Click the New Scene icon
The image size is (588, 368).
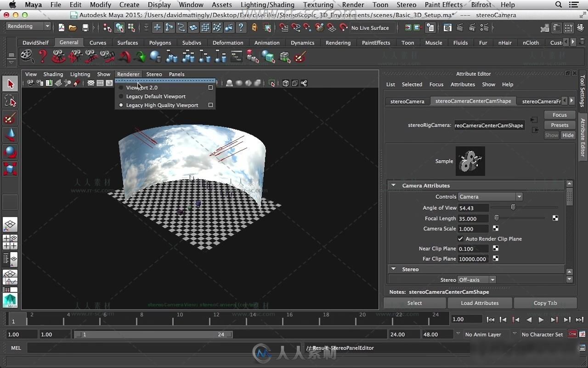coord(61,28)
